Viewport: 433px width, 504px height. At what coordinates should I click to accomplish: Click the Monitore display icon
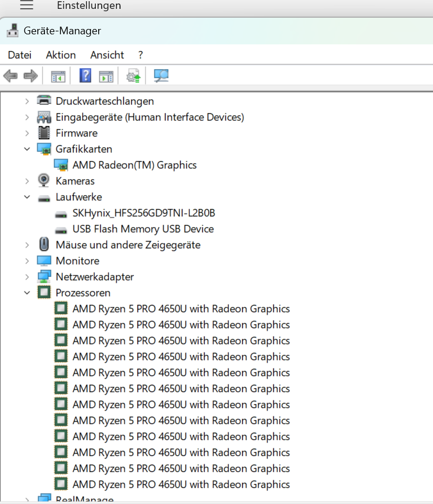coord(44,261)
